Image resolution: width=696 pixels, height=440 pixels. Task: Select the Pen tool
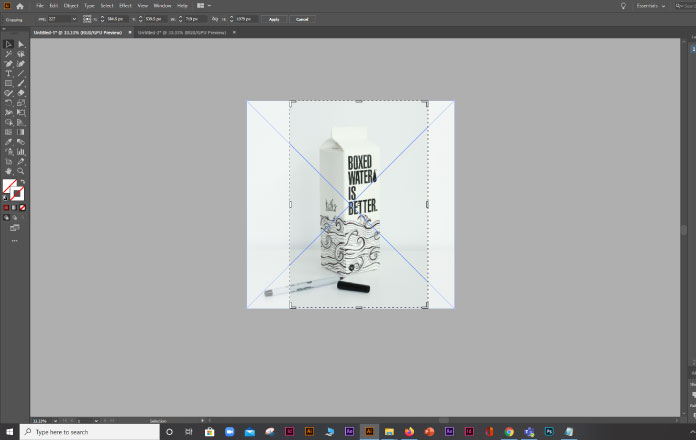[8, 63]
